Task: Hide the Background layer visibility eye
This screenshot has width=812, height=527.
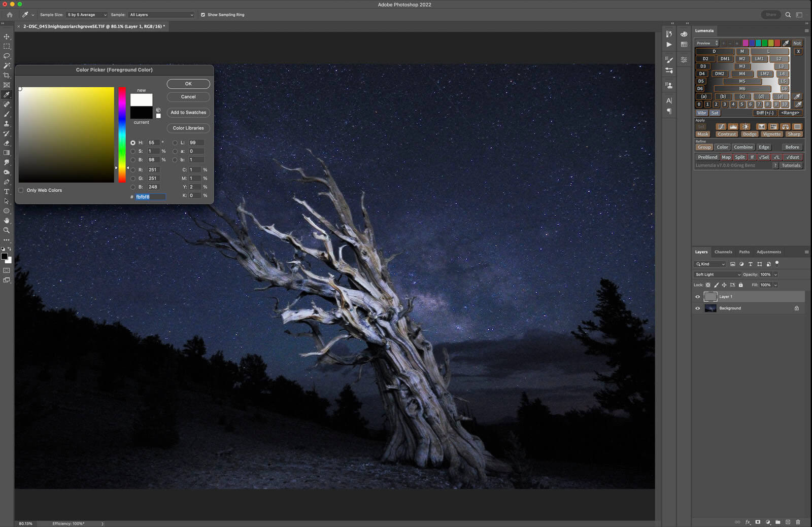Action: pyautogui.click(x=697, y=308)
